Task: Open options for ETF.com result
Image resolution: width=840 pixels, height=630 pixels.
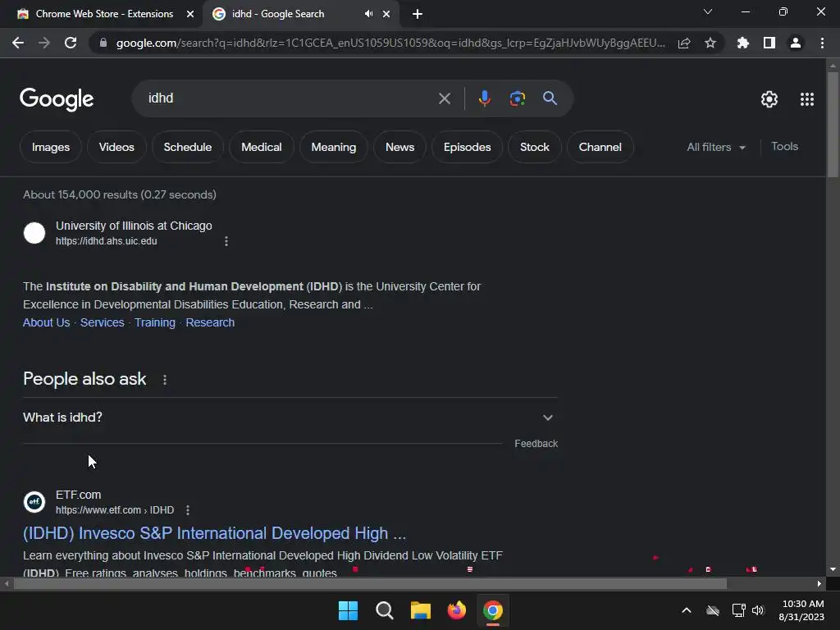Action: [188, 510]
